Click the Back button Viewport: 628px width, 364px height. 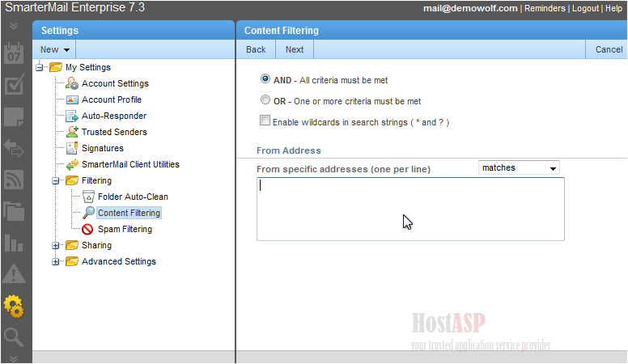coord(256,49)
